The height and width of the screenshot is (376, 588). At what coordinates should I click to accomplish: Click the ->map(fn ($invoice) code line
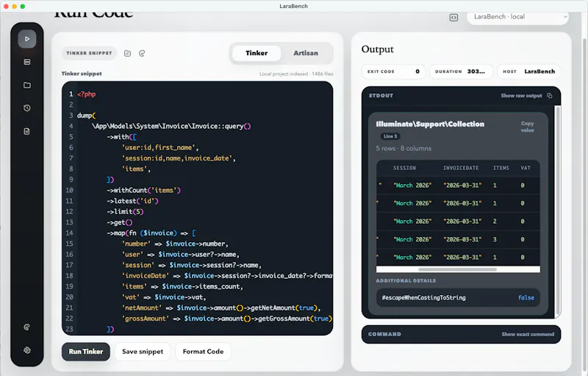pyautogui.click(x=151, y=233)
